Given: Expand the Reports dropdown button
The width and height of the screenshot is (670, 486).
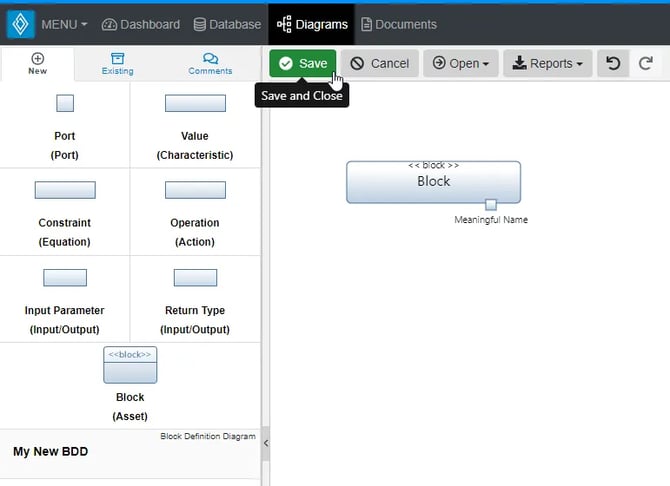Looking at the screenshot, I should [547, 63].
